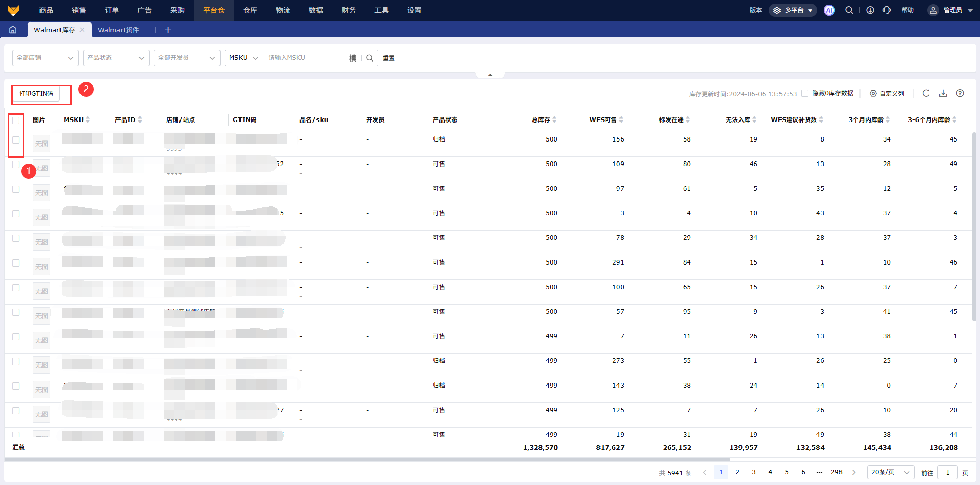
Task: Click the 打印GTIN码 button
Action: click(36, 94)
